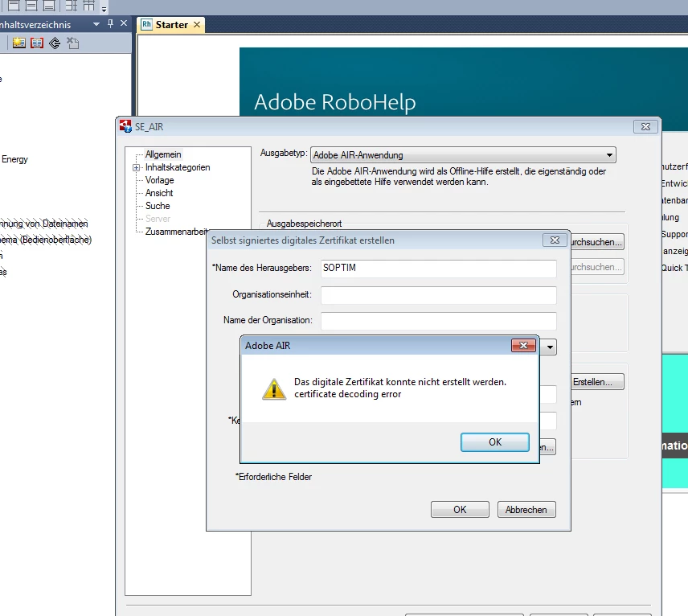This screenshot has height=616, width=688.
Task: Click the yellow warning icon in the alert
Action: click(274, 389)
